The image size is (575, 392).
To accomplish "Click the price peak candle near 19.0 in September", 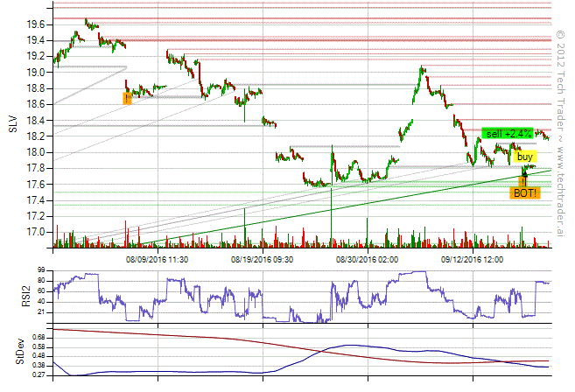I will coord(422,68).
